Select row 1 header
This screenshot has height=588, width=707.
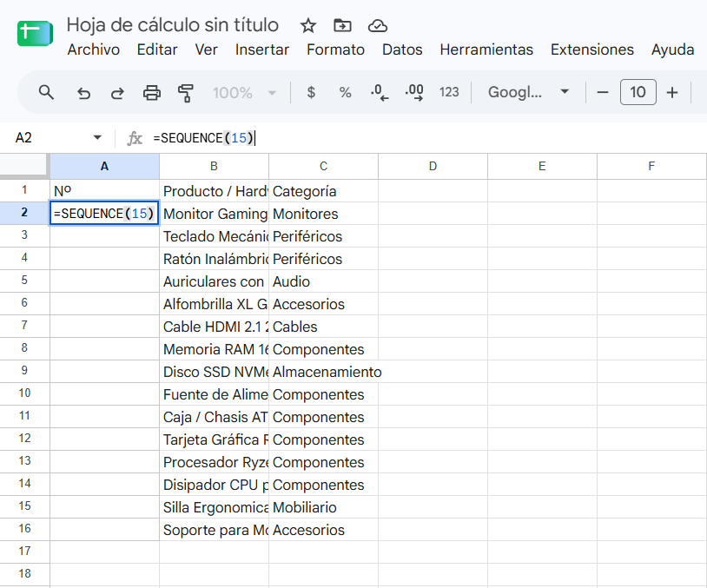(x=24, y=190)
